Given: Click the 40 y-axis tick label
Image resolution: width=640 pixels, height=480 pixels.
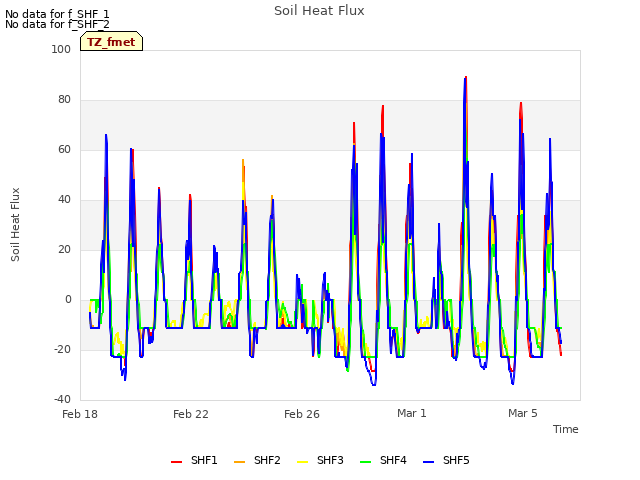Looking at the screenshot, I should click(x=64, y=200).
